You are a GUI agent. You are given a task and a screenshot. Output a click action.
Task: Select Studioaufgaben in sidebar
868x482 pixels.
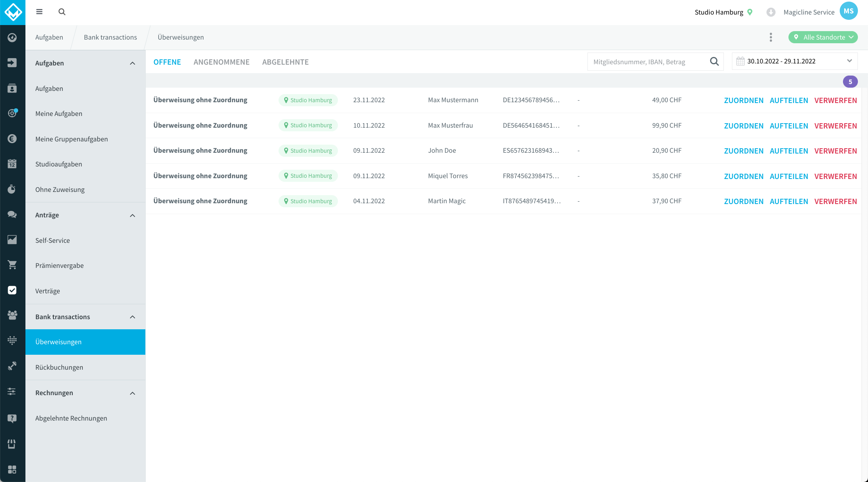[x=85, y=164]
